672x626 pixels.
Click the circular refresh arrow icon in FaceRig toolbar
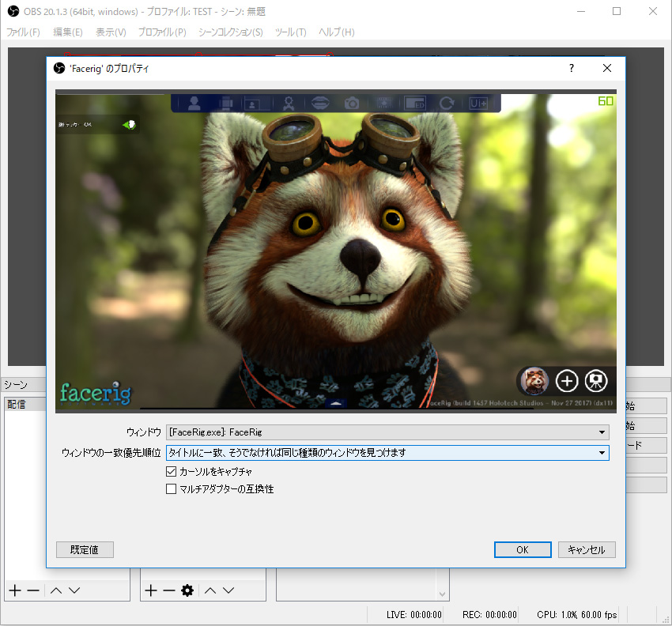(x=447, y=104)
